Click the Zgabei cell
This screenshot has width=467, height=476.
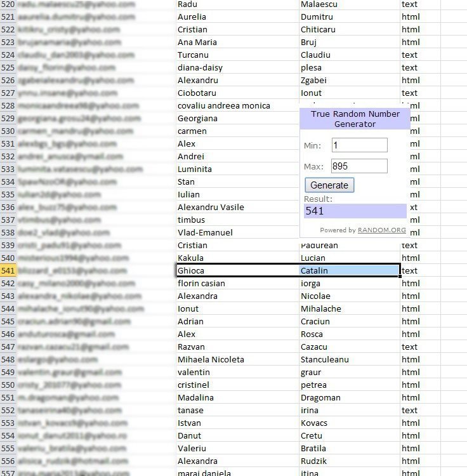click(x=349, y=80)
